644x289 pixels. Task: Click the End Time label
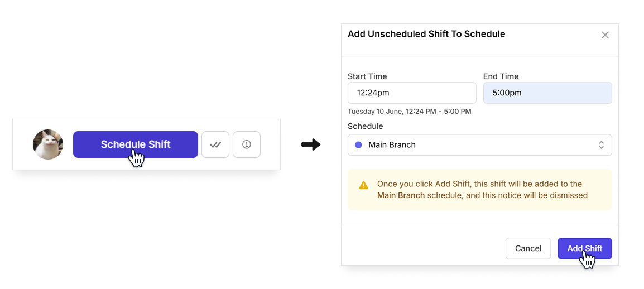[501, 76]
